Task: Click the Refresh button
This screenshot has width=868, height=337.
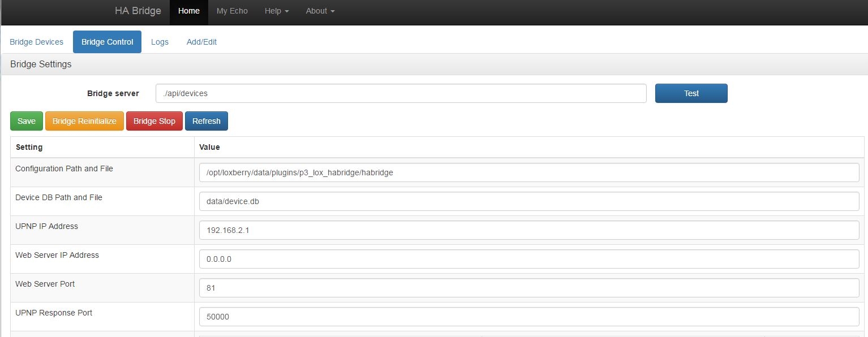Action: pyautogui.click(x=207, y=121)
